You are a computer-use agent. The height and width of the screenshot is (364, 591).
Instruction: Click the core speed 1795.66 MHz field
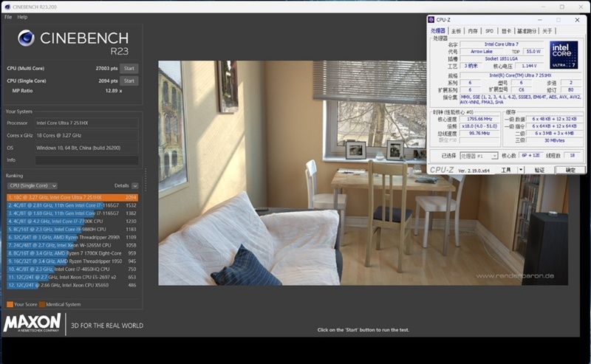(479, 119)
